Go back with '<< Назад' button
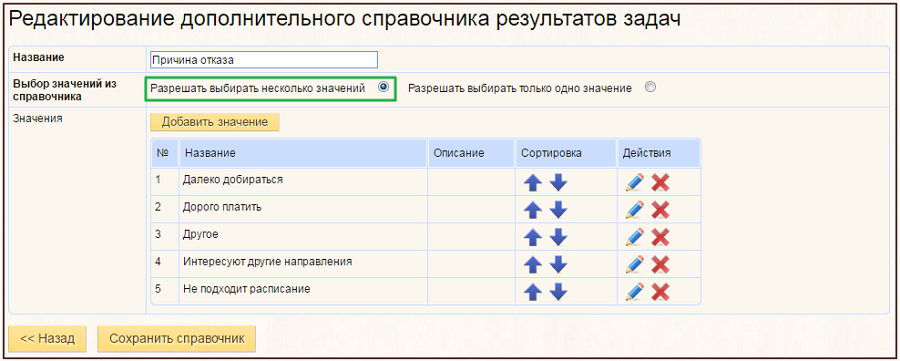 48,339
